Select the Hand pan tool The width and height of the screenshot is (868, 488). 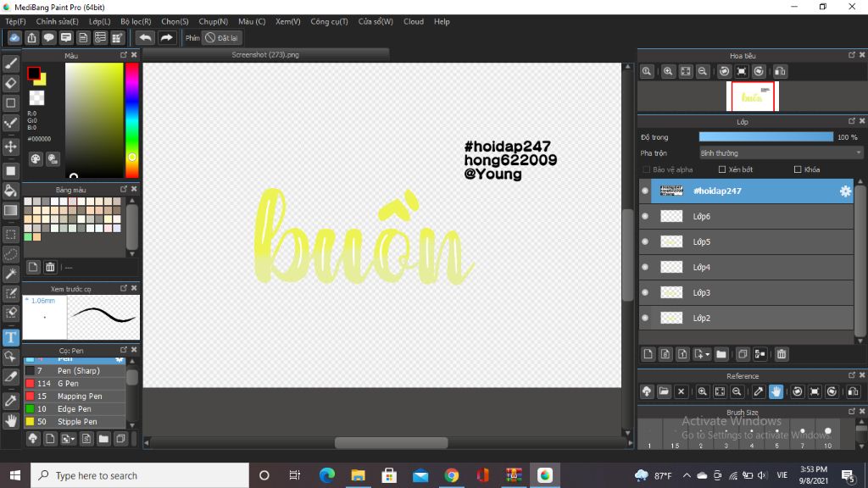click(10, 421)
